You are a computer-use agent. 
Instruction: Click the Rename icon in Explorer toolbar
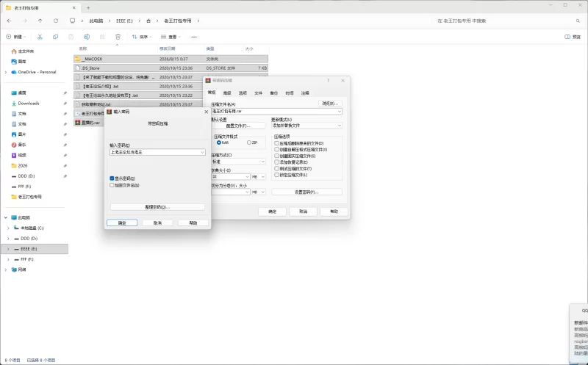click(x=87, y=37)
